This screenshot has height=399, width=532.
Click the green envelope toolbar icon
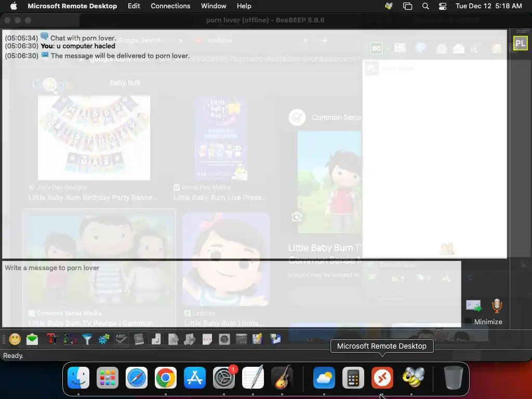[x=32, y=339]
